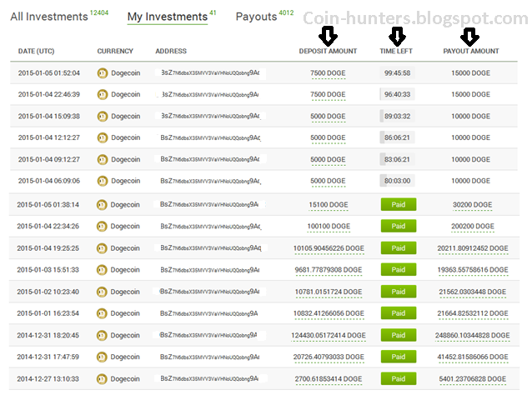
Task: Click Dogecoin icon in 2015-01-04 15:09:38 row
Action: 102,117
